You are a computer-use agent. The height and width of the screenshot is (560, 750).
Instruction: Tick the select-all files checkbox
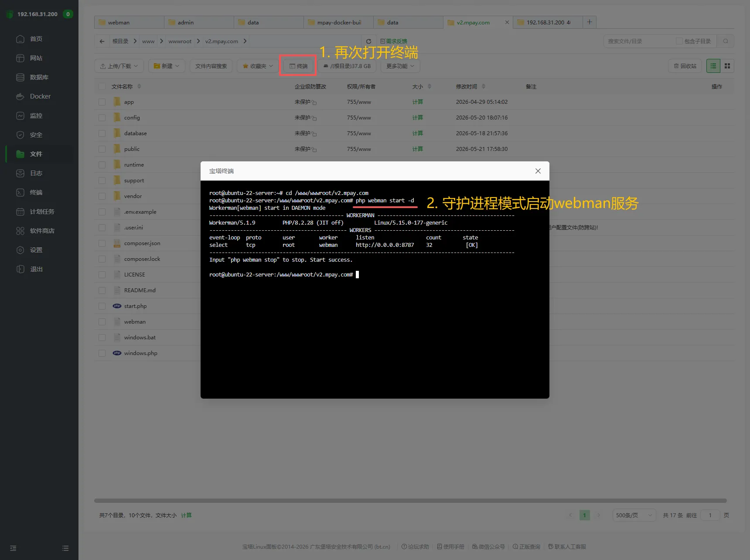[102, 86]
